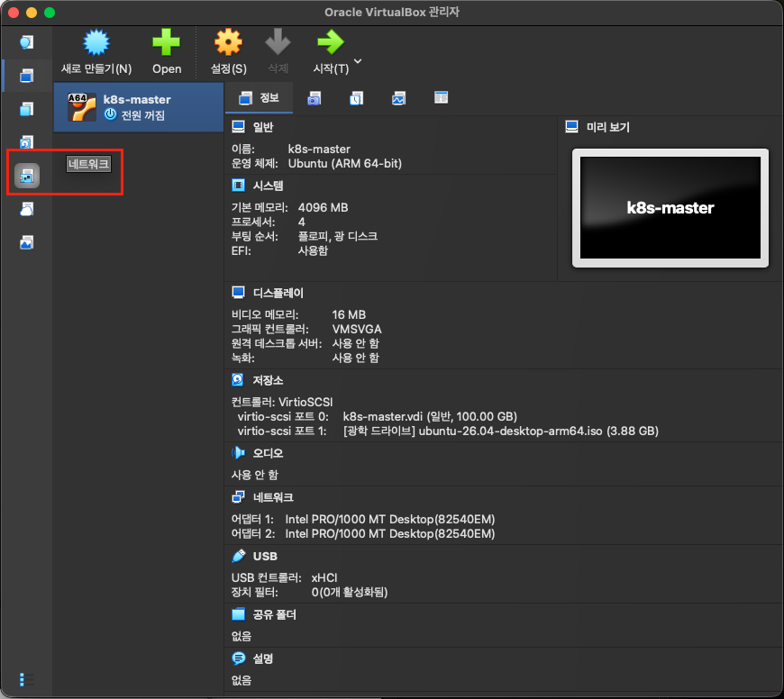Open the 공유 폴더 section header link
This screenshot has height=699, width=784.
pyautogui.click(x=275, y=614)
